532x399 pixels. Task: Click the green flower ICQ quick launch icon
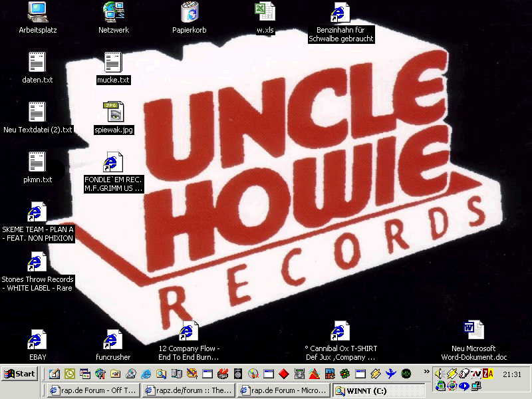click(x=345, y=374)
